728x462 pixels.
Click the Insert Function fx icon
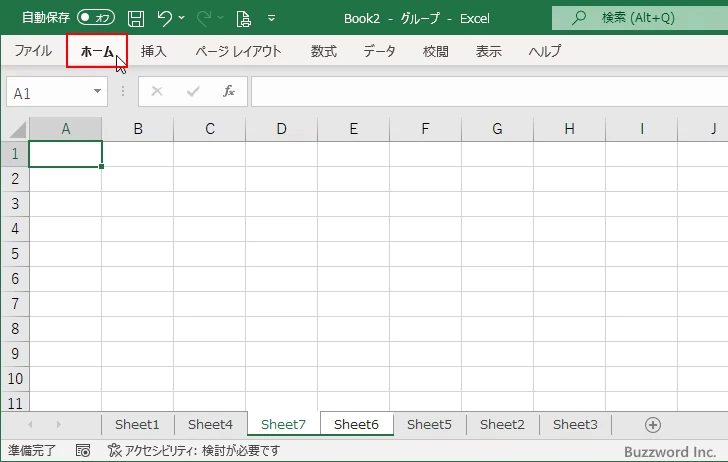click(229, 91)
